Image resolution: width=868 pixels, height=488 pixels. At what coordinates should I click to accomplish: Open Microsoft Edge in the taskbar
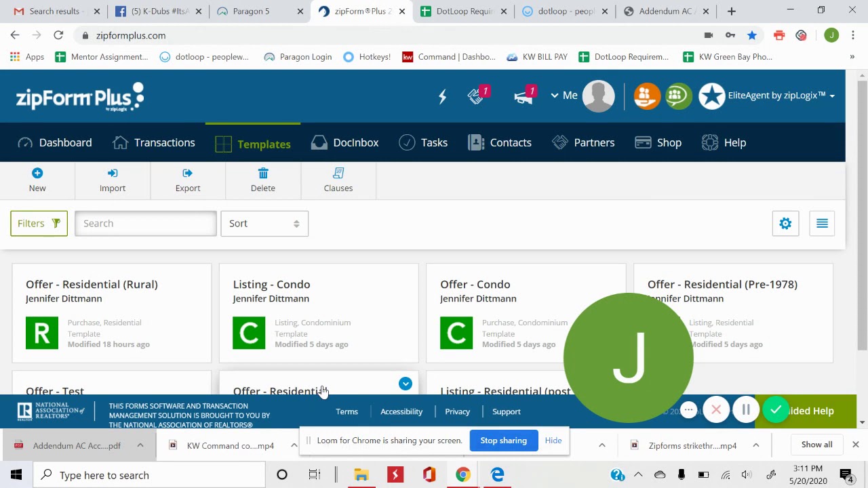(497, 475)
